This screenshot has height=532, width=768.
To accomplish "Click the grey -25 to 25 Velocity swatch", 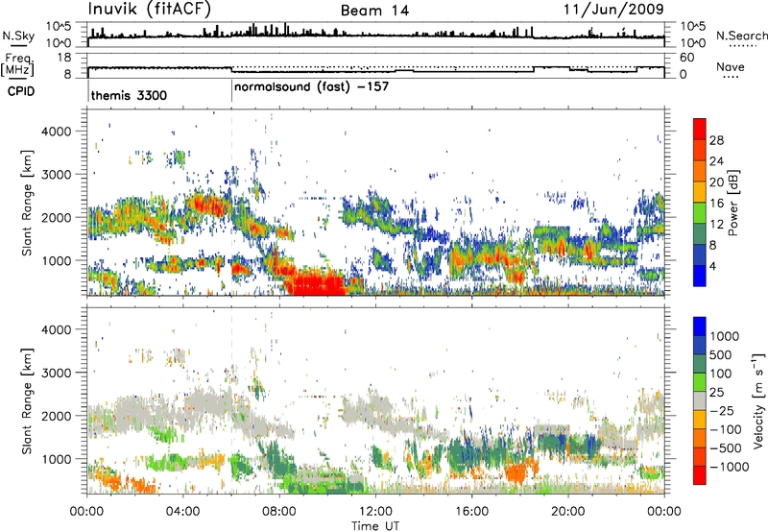I will 700,400.
